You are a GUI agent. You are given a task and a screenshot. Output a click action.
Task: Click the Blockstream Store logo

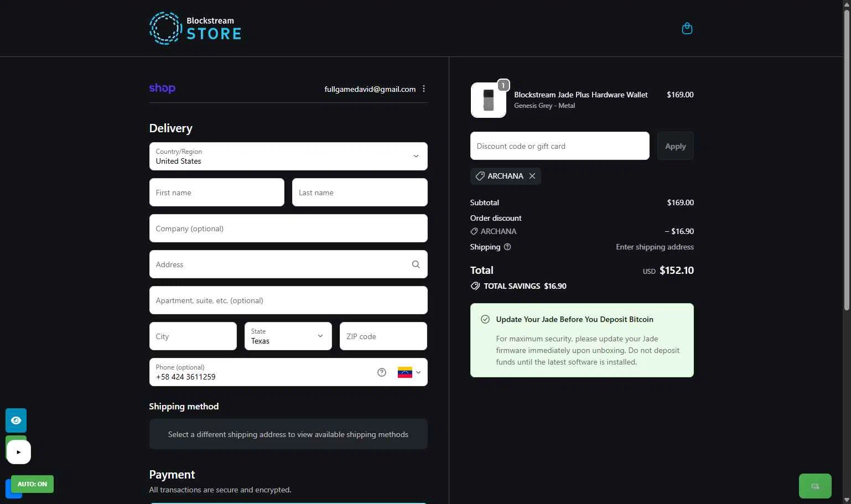195,28
